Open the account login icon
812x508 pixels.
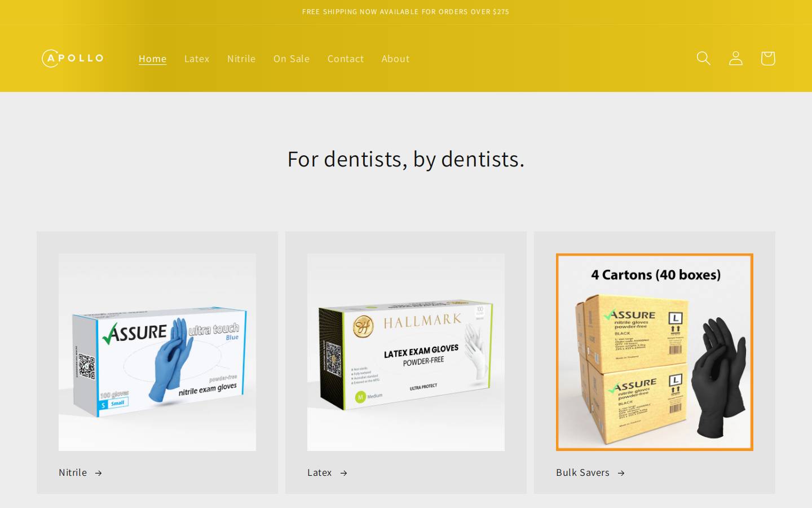coord(735,58)
